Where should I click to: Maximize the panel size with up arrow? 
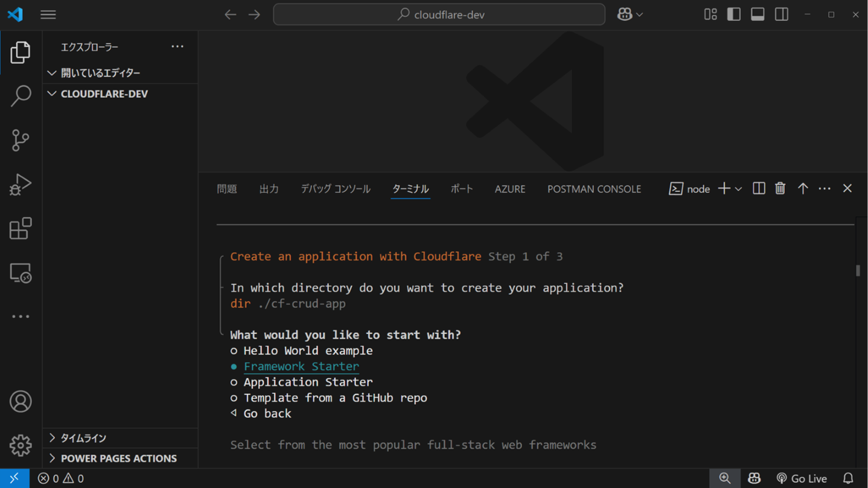(x=803, y=188)
